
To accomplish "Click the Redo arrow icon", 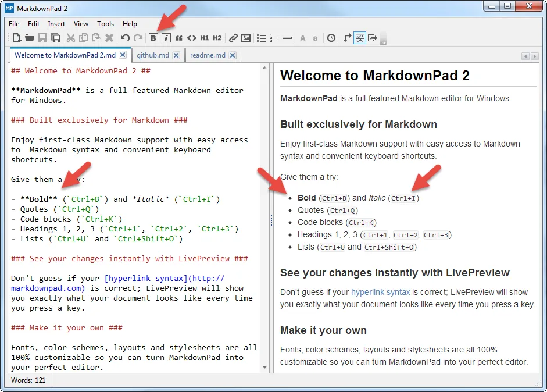I will click(x=138, y=38).
